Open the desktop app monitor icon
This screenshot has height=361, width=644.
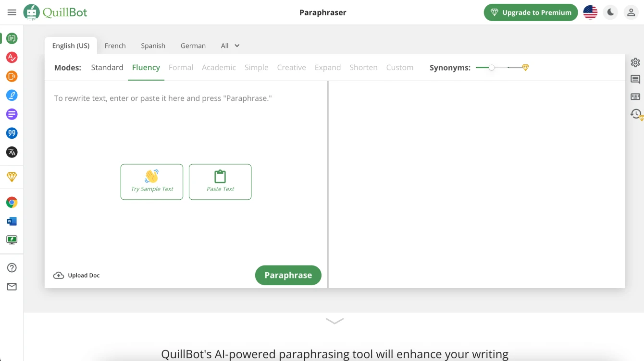coord(12,240)
